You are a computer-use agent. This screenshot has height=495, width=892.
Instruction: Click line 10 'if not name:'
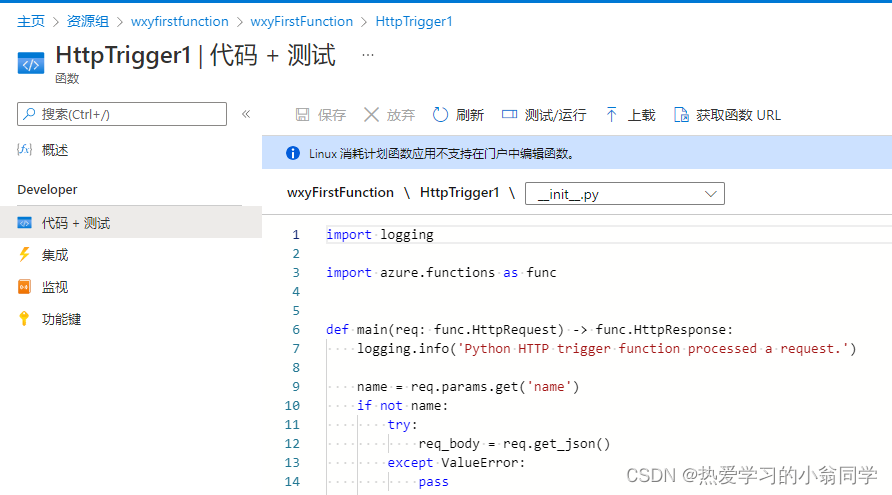pos(403,406)
